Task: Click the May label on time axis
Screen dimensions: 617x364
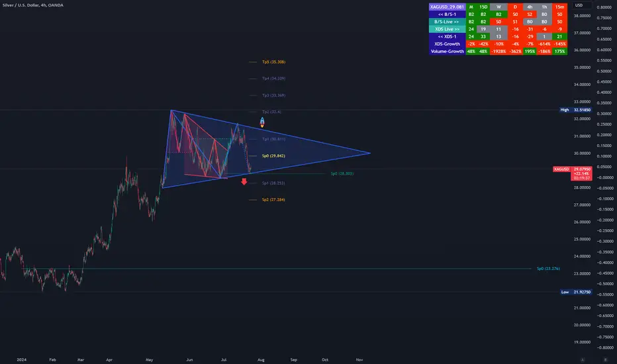Action: [x=149, y=359]
